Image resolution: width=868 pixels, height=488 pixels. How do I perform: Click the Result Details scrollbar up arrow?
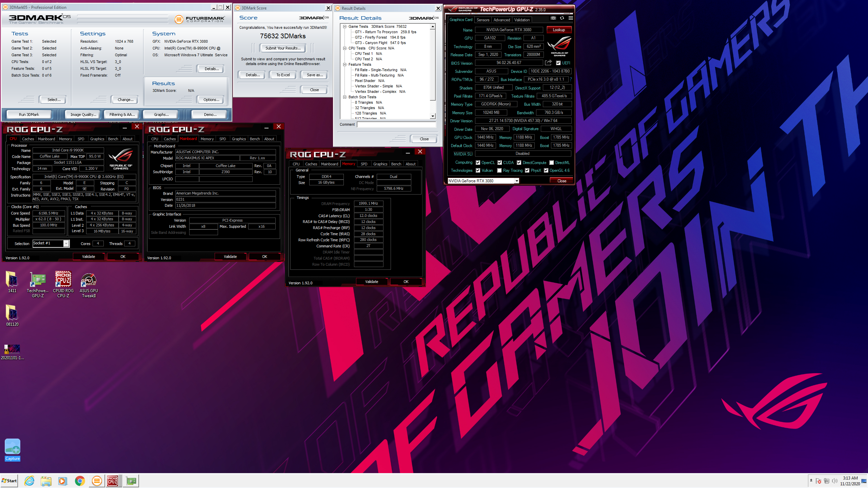click(x=433, y=26)
